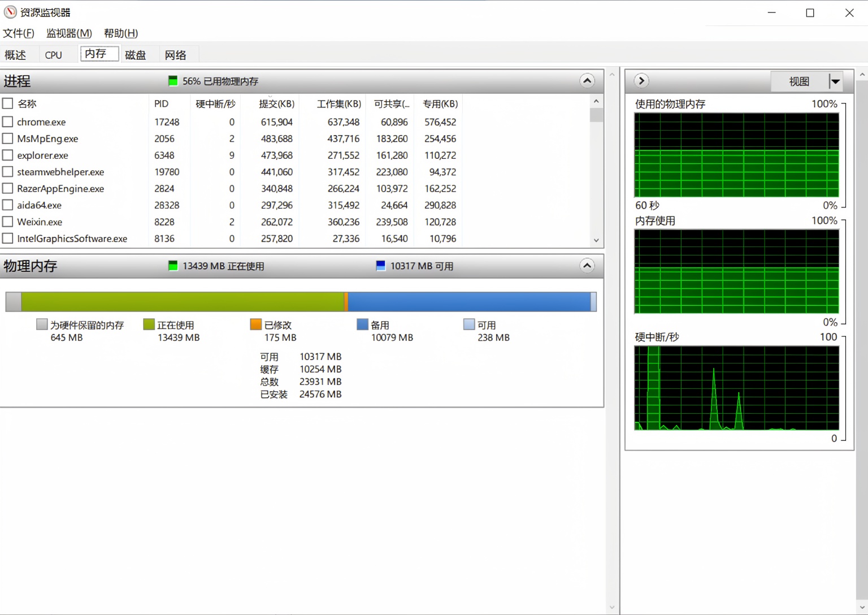The height and width of the screenshot is (615, 868).
Task: Open the 文件(F) menu
Action: point(19,33)
